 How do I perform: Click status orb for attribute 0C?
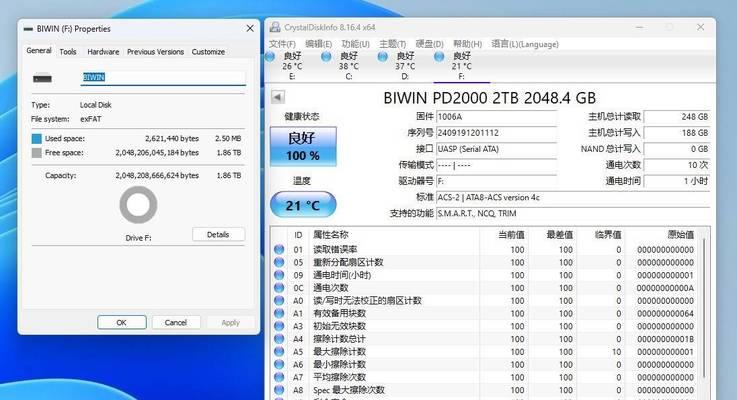click(x=279, y=287)
